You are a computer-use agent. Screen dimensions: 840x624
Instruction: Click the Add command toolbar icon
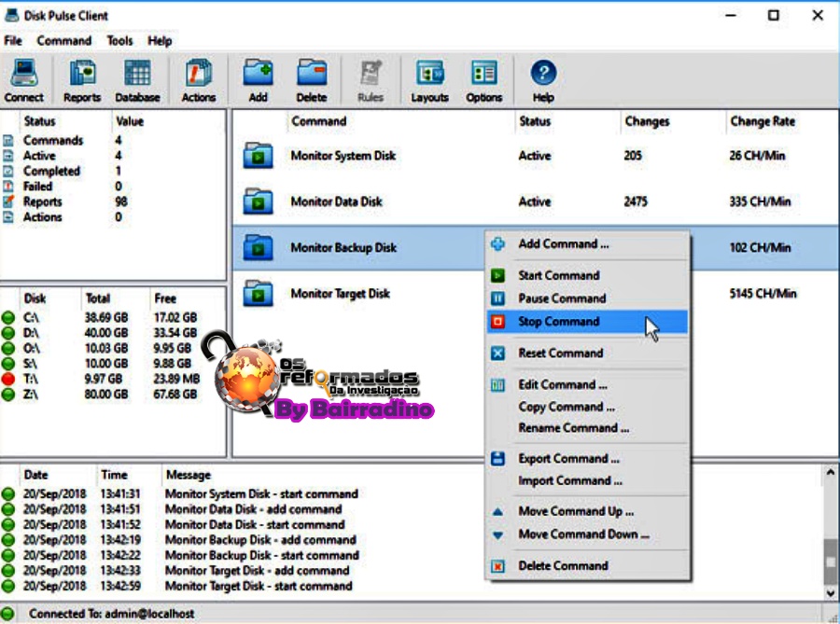[x=258, y=81]
